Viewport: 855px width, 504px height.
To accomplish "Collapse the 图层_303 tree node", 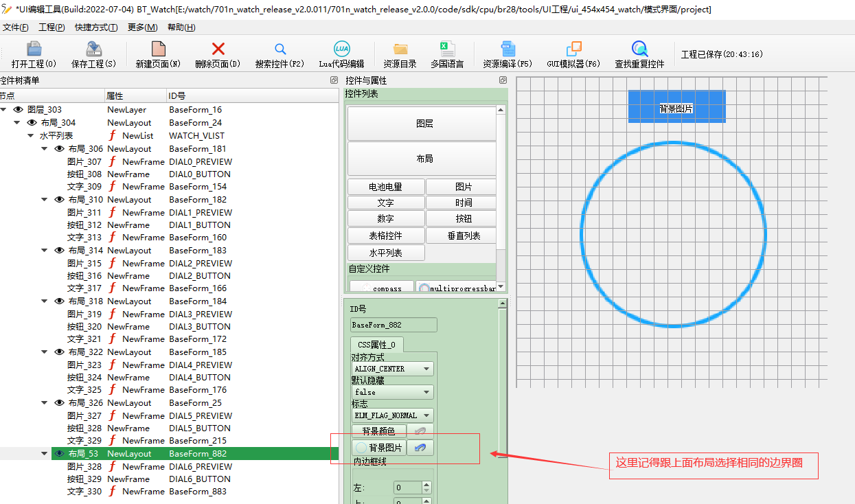I will pyautogui.click(x=4, y=110).
